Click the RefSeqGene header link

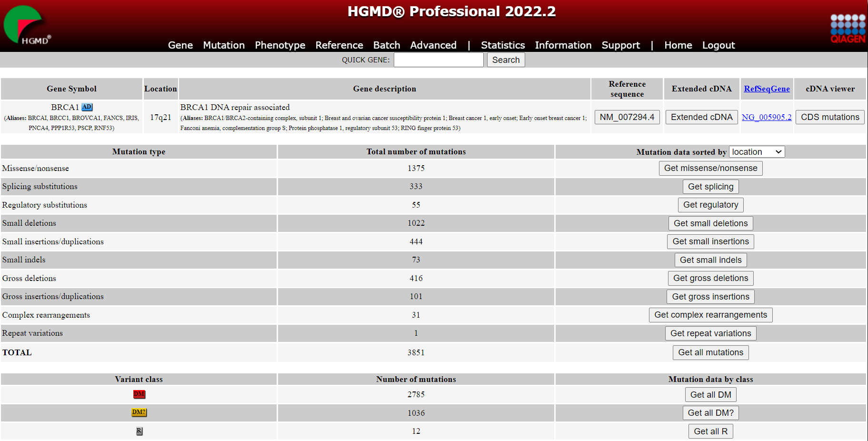pos(767,89)
